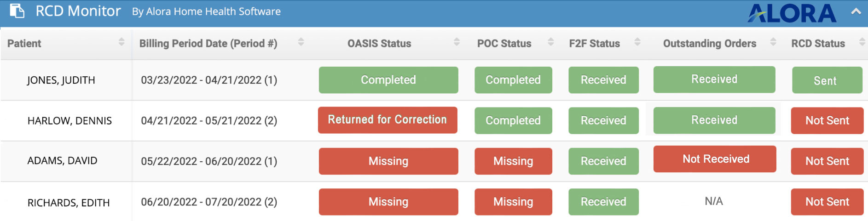Sort by the OASIS Status arrows
The width and height of the screenshot is (868, 221).
[x=457, y=42]
